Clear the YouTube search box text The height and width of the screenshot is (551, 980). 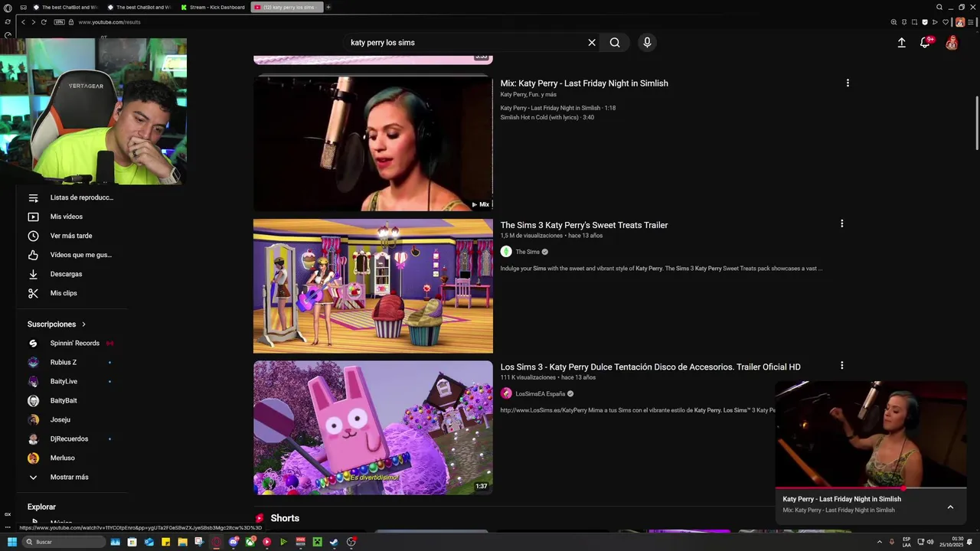click(x=591, y=43)
